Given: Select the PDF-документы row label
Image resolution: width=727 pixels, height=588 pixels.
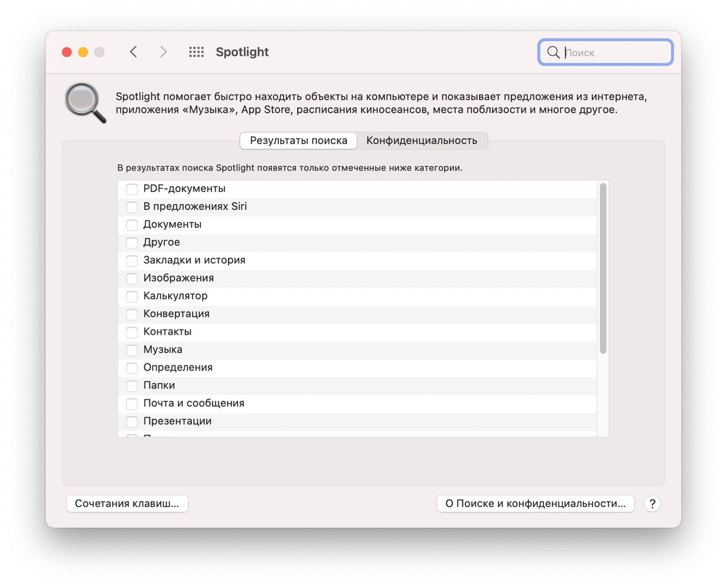Looking at the screenshot, I should pyautogui.click(x=184, y=188).
